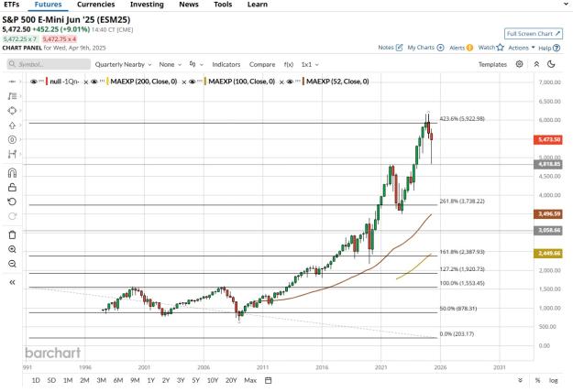Open the None dropdown
573x392 pixels.
(170, 64)
